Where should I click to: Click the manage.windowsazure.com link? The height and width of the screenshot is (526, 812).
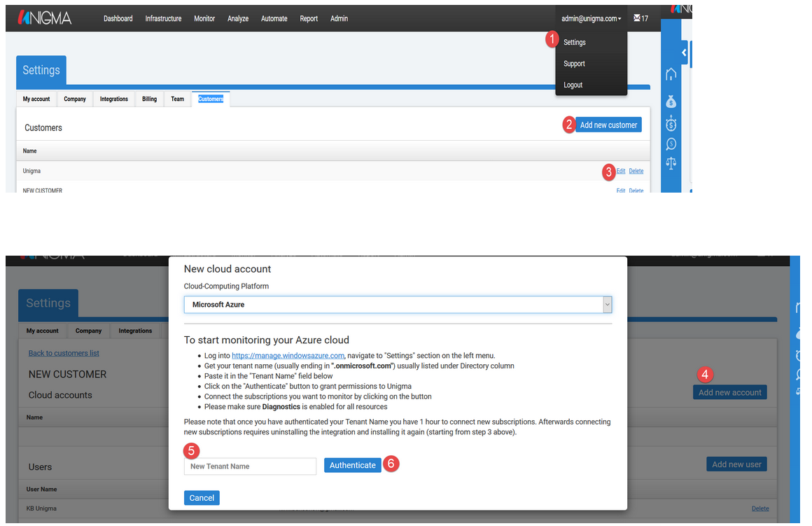click(288, 356)
